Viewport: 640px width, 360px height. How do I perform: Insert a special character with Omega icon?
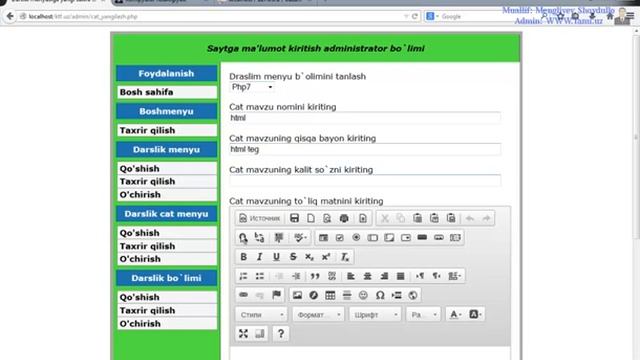pyautogui.click(x=380, y=295)
